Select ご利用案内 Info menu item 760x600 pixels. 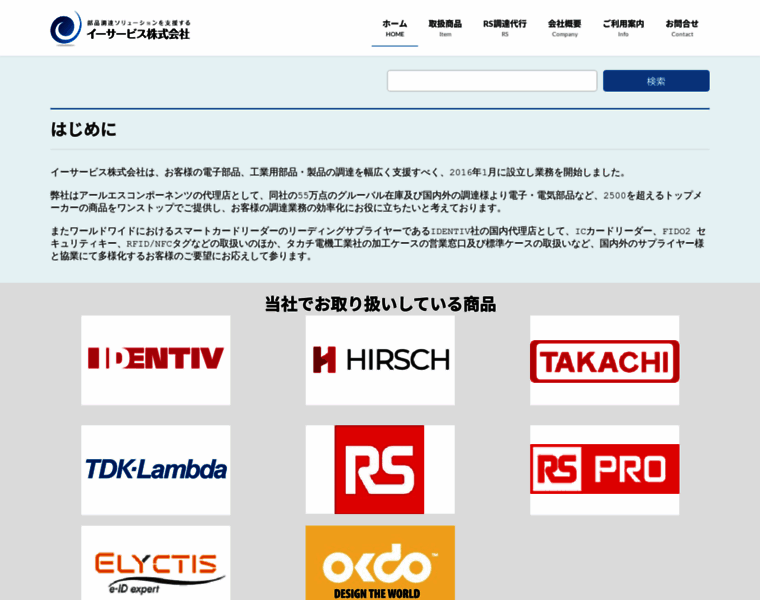623,28
